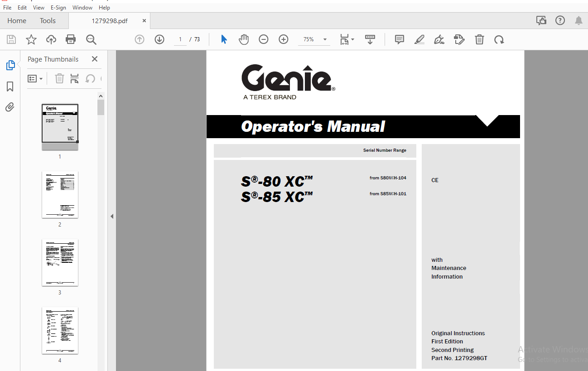Viewport: 588px width, 371px height.
Task: Open the View menu
Action: (x=39, y=8)
